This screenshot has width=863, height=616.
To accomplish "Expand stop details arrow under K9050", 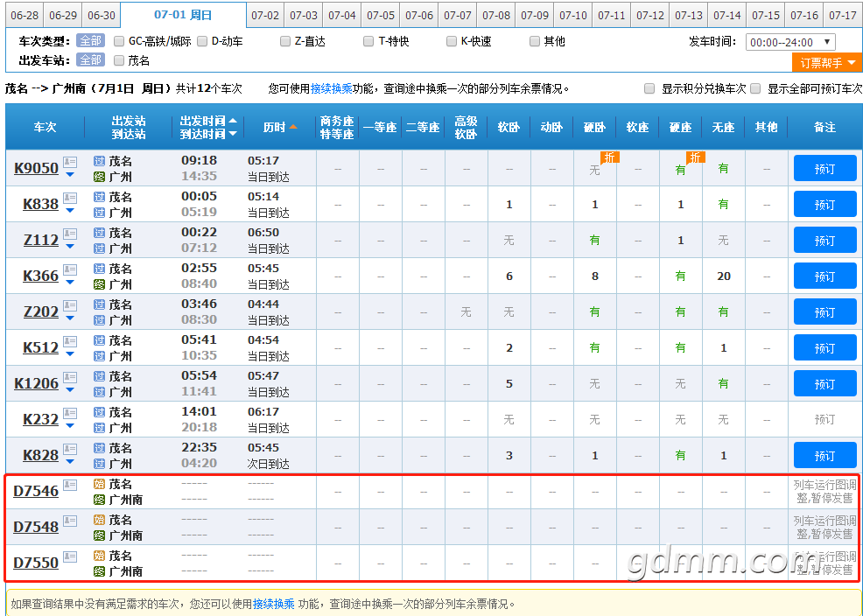I will (x=70, y=175).
